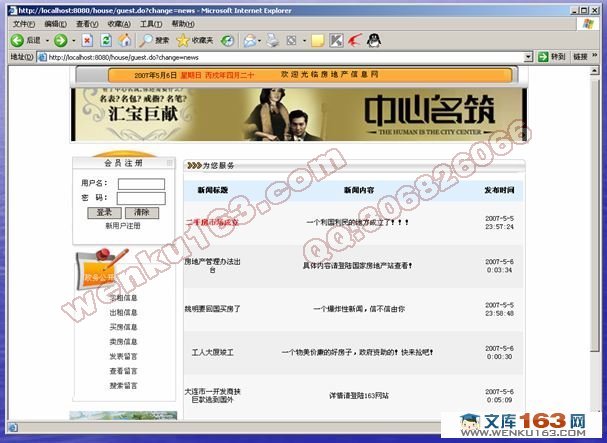This screenshot has height=443, width=607.
Task: Open the 求租信息 sidebar link
Action: coord(123,298)
